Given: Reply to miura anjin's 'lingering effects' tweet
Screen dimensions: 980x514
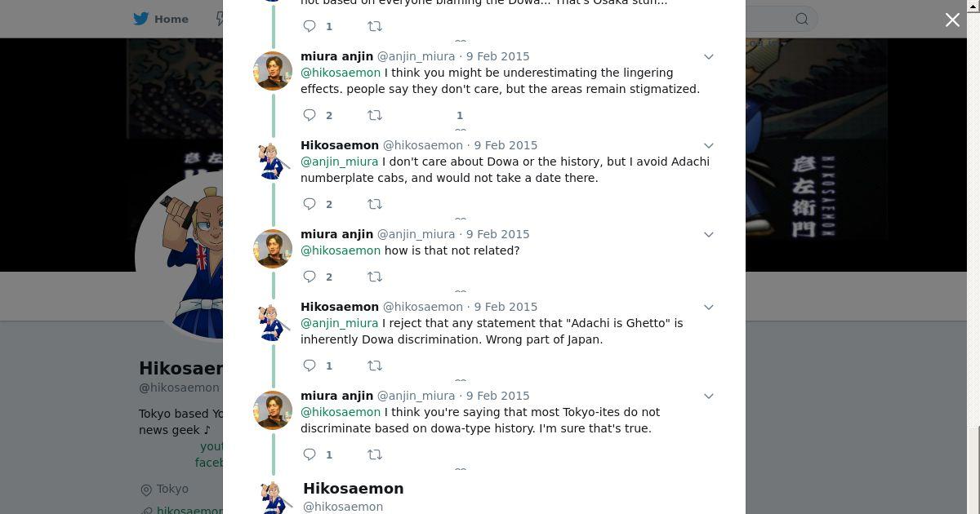Looking at the screenshot, I should coord(310,115).
